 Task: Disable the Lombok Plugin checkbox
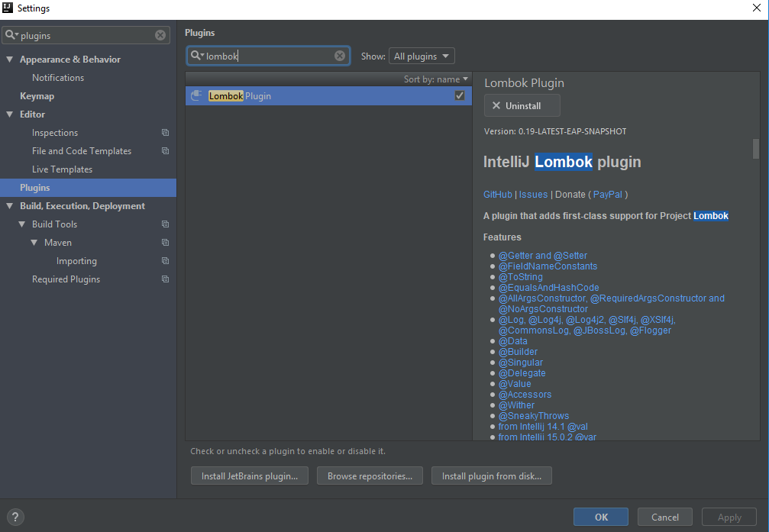point(460,95)
